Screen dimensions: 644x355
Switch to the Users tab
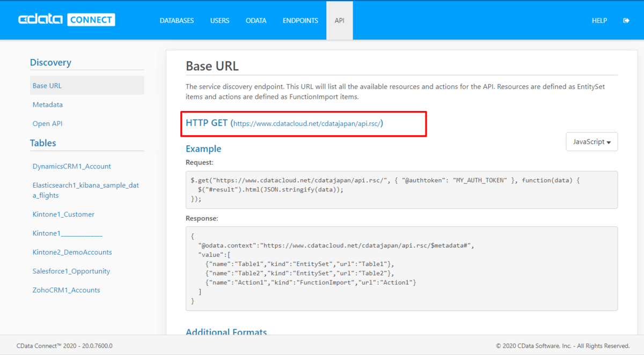[219, 20]
